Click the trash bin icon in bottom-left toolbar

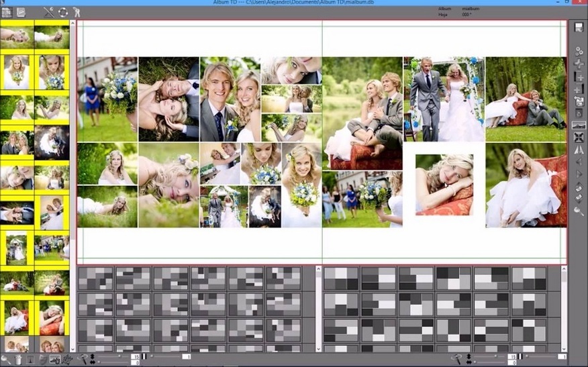19,360
